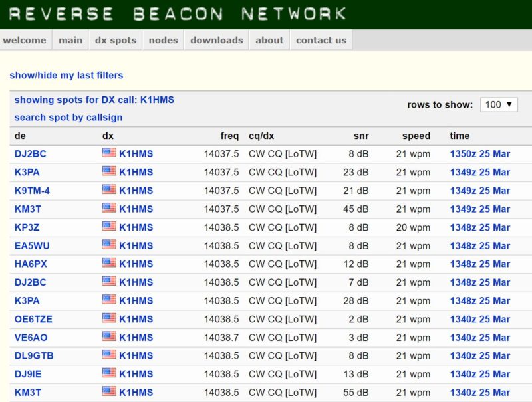
Task: Click the time link in the KP3Z row
Action: [x=479, y=227]
